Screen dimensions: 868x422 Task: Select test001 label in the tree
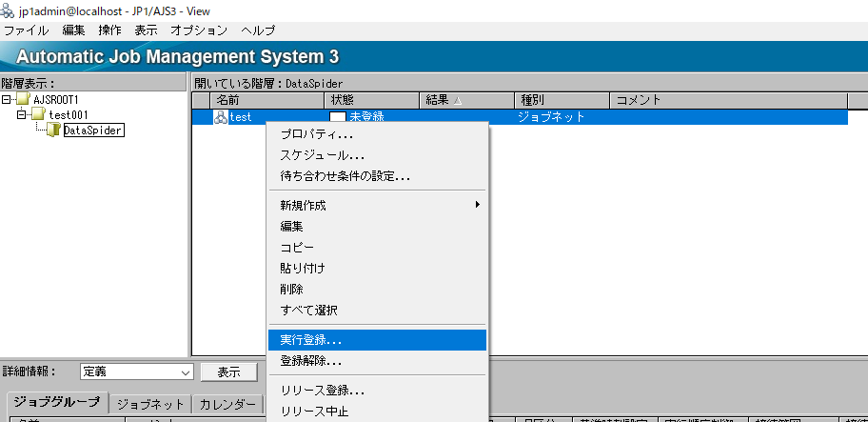coord(69,115)
